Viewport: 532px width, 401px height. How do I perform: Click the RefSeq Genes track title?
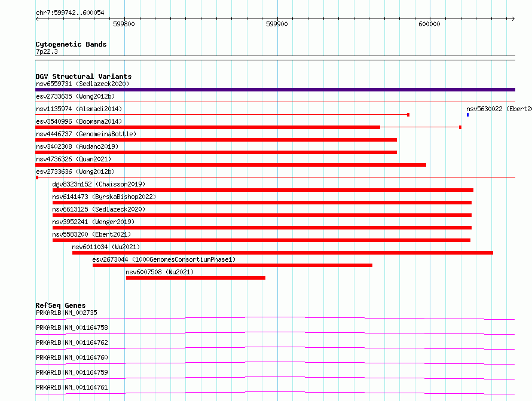click(60, 305)
